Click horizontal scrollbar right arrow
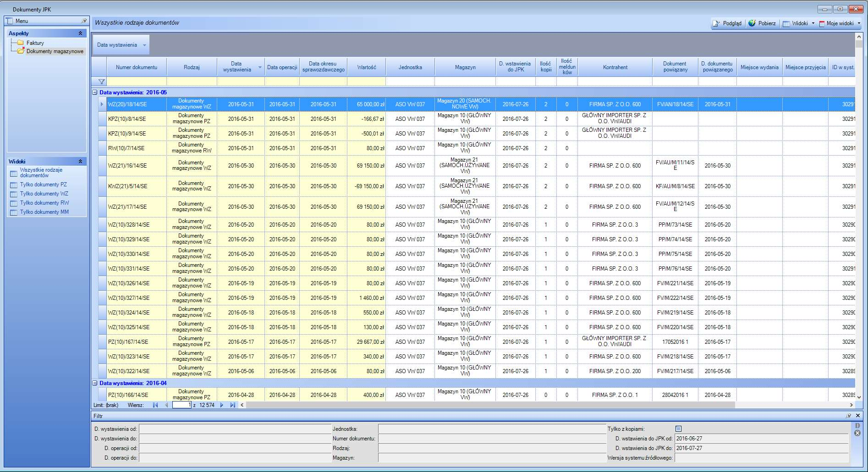Viewport: 868px width, 472px height. click(852, 405)
